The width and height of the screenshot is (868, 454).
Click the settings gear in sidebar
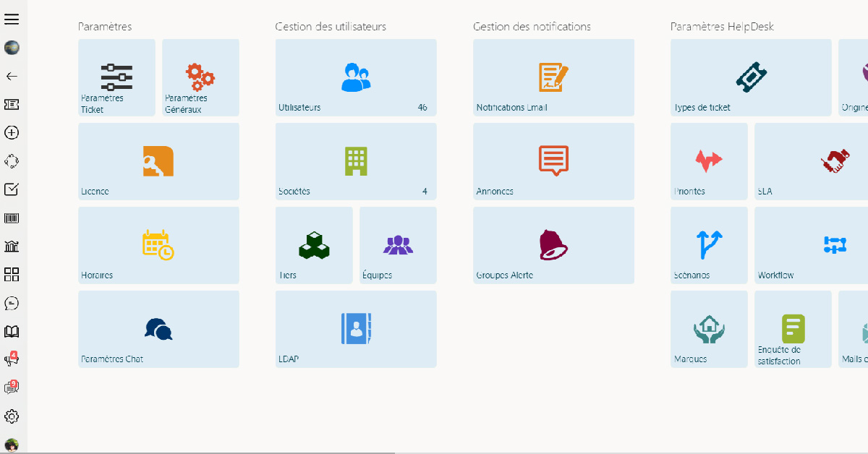point(12,416)
